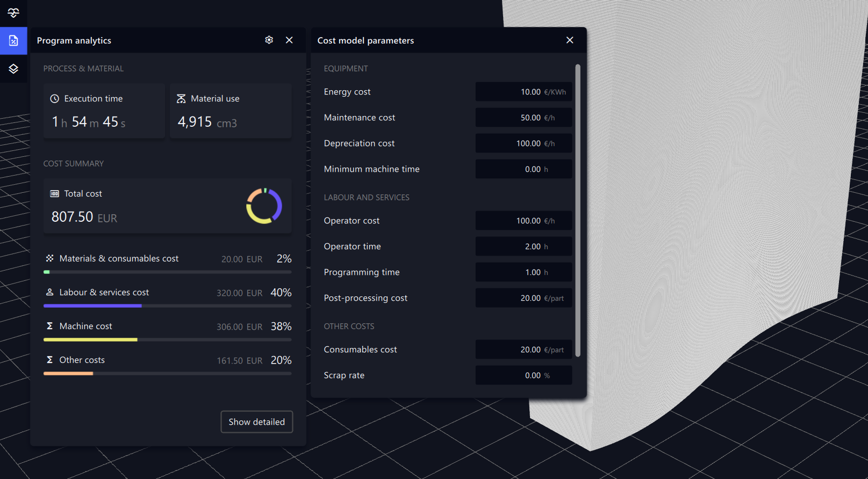The width and height of the screenshot is (868, 479).
Task: Click the Machine cost 38% percentage
Action: tap(281, 326)
